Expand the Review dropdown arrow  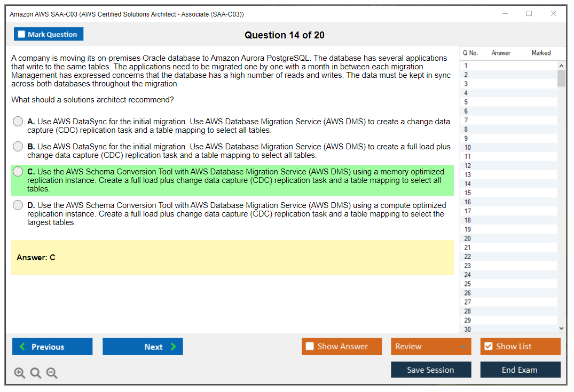tap(463, 347)
